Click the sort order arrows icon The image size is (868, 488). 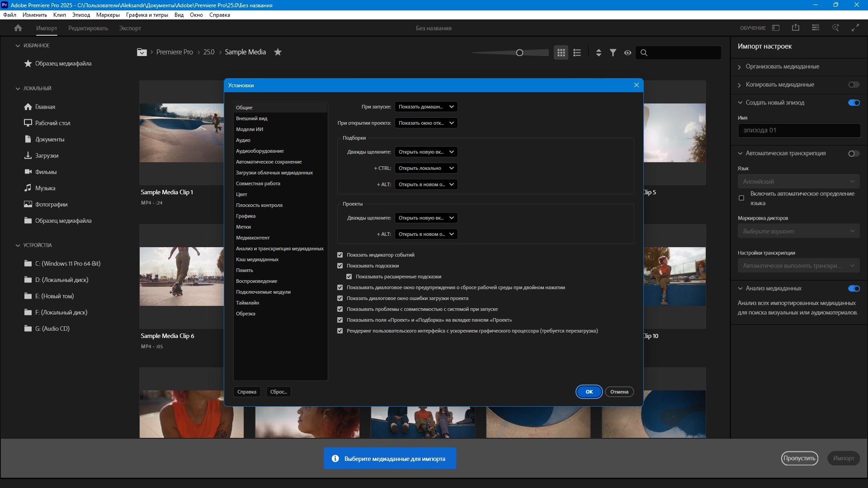pyautogui.click(x=599, y=52)
